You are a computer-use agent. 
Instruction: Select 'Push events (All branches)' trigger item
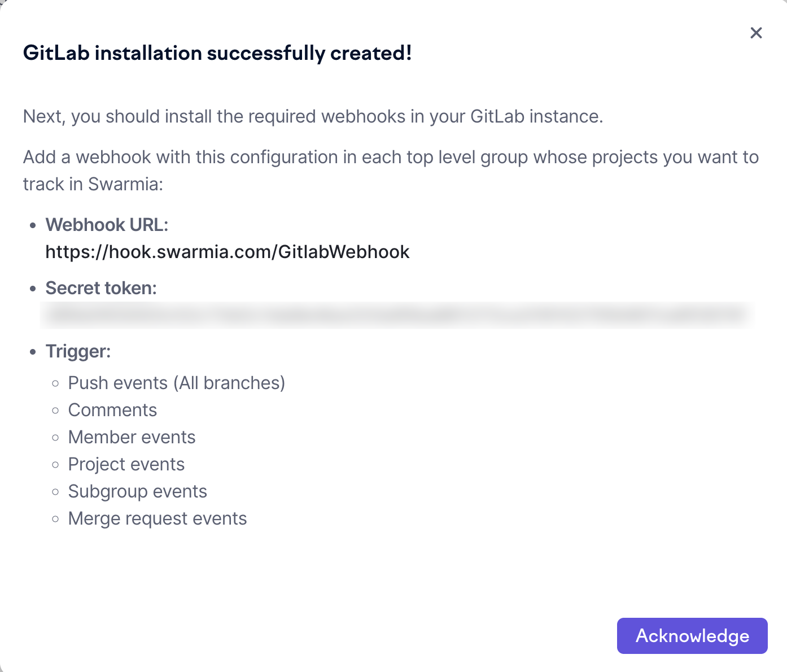(x=176, y=383)
